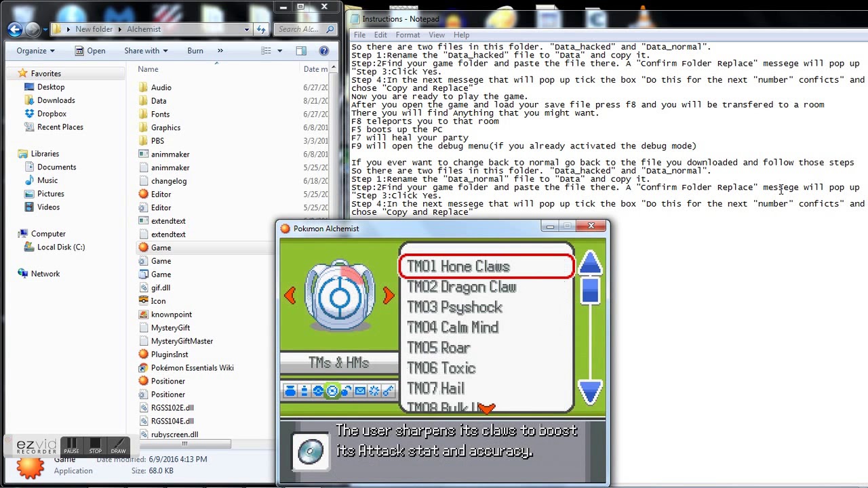Screen dimensions: 868x488
Task: Select TM05 Roar in the list
Action: (x=438, y=348)
